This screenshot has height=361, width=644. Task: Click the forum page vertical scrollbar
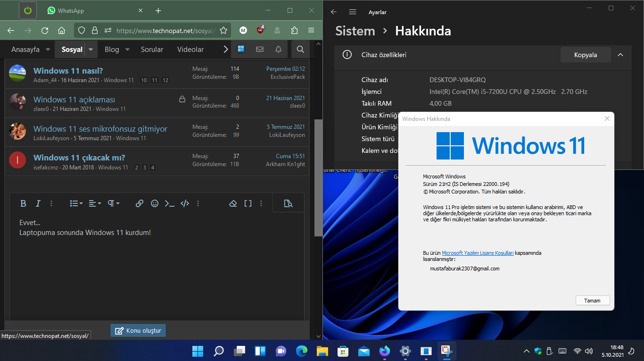click(x=318, y=177)
